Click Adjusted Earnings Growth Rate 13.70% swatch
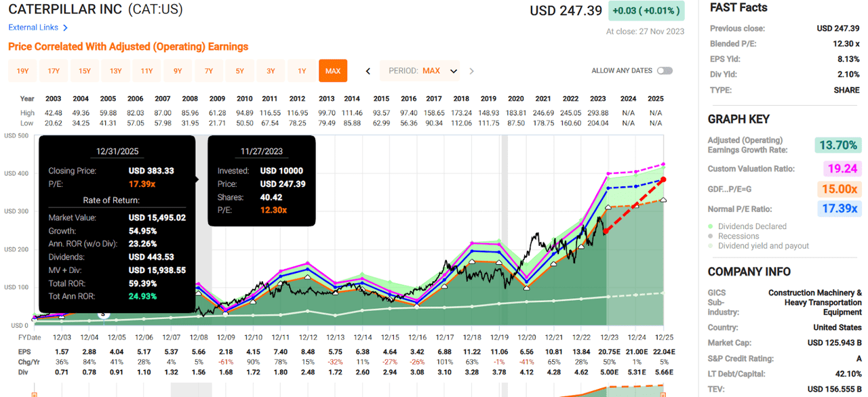Screen dimensions: 868x397 [x=837, y=145]
